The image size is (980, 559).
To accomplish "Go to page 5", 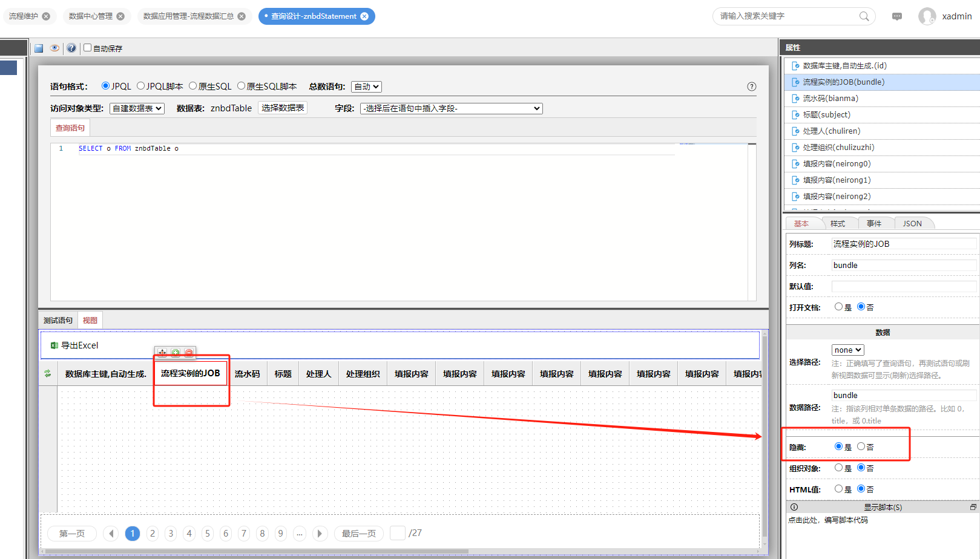I will click(x=208, y=534).
